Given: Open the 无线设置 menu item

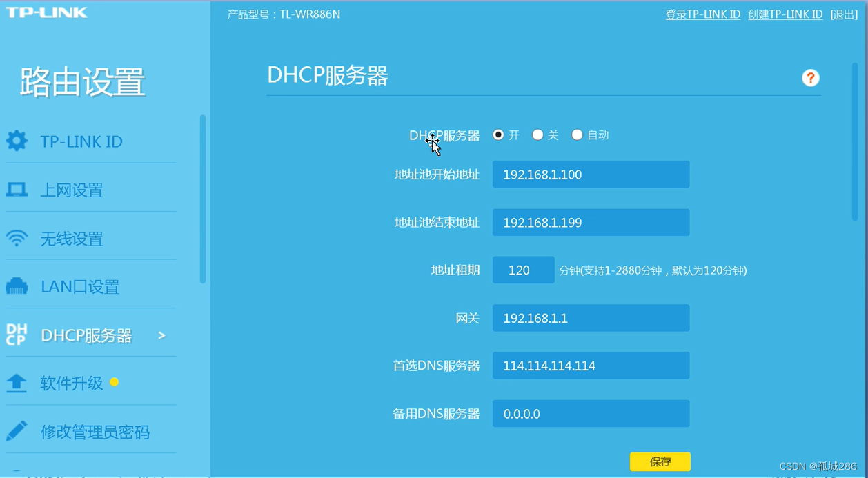Looking at the screenshot, I should 72,239.
